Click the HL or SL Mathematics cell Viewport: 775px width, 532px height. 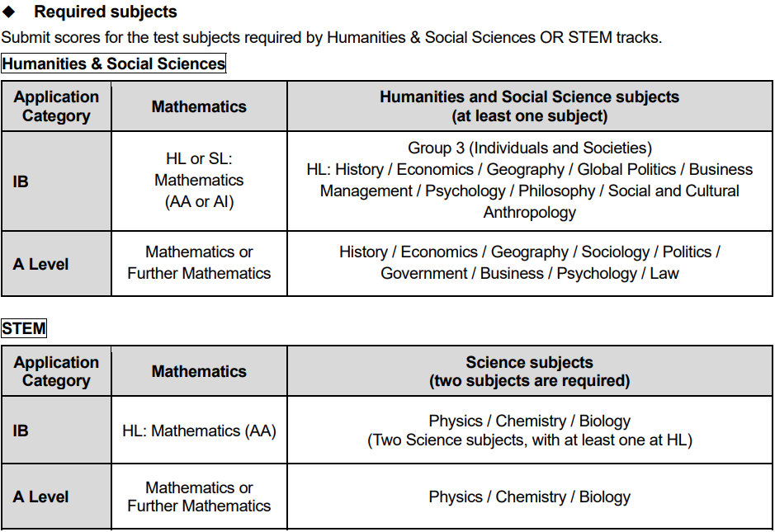pyautogui.click(x=199, y=181)
